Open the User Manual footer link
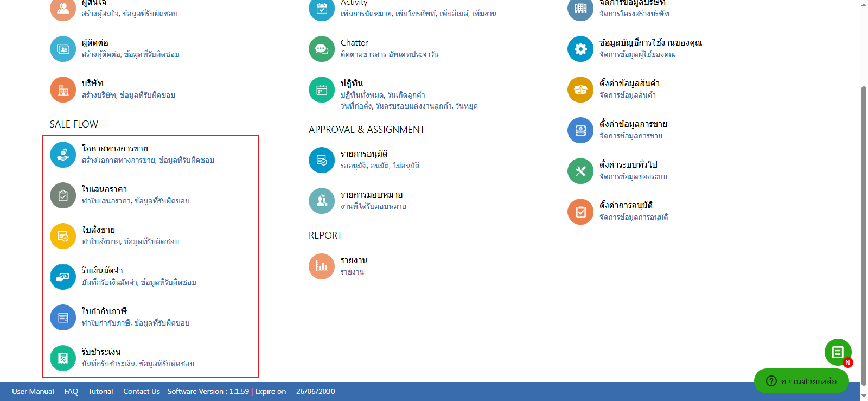 coord(33,391)
